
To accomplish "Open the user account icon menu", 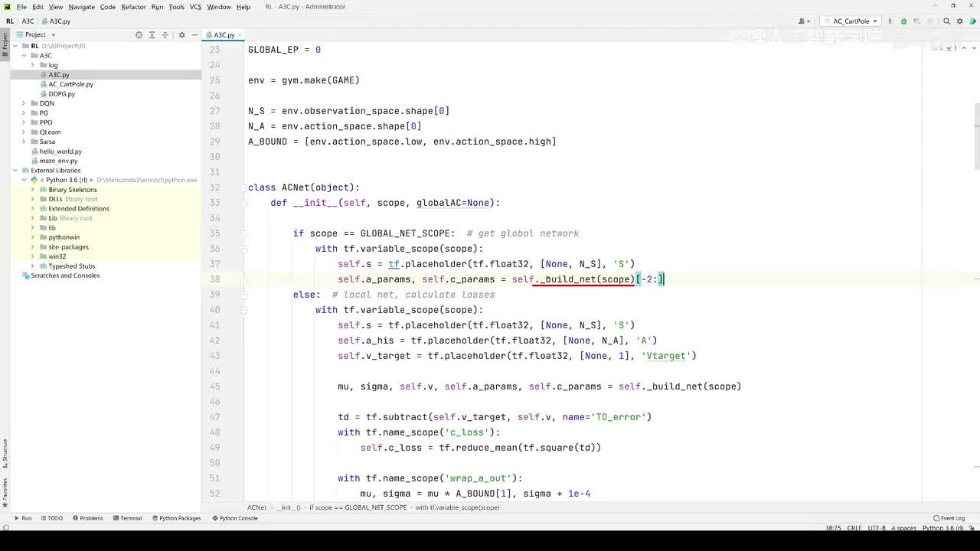I will 804,21.
